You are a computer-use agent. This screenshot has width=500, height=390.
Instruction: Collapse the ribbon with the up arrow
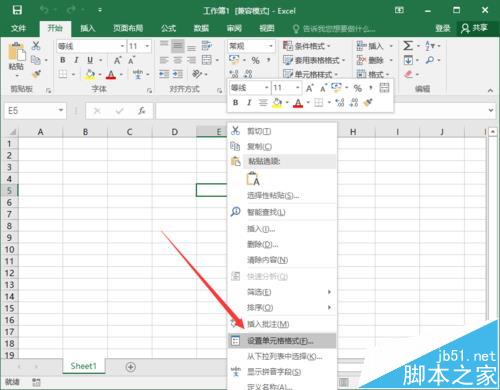[490, 90]
